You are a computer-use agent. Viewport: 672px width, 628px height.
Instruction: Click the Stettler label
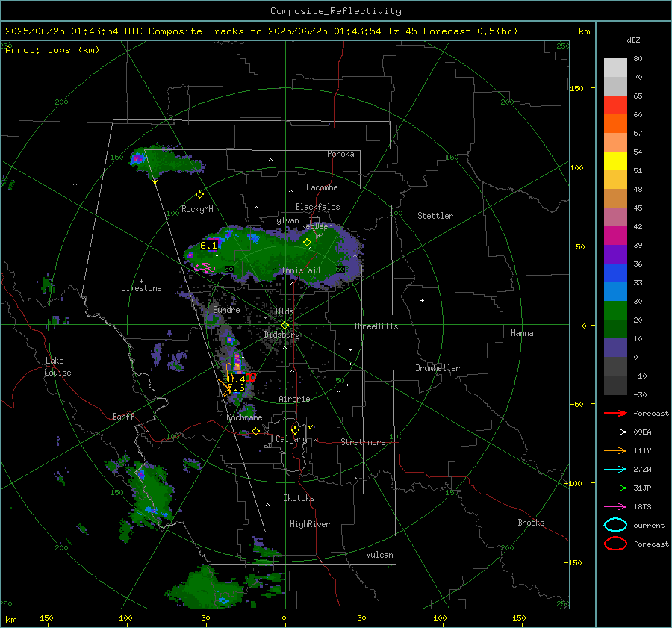point(435,216)
